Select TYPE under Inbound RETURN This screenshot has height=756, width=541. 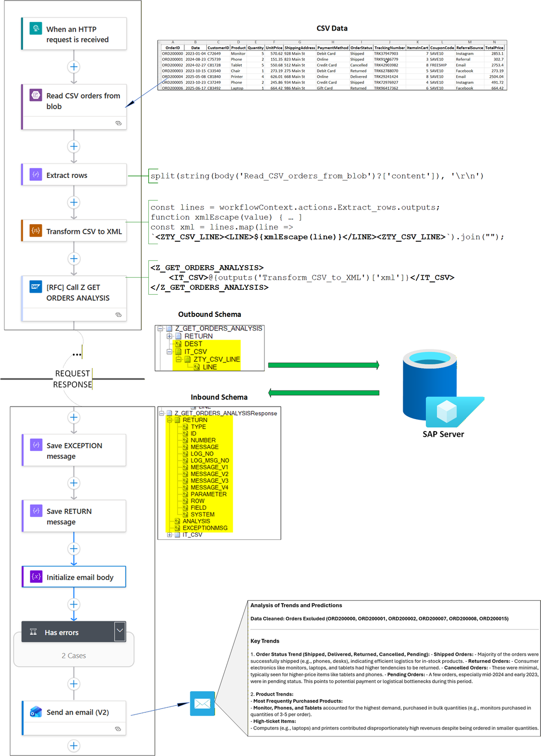click(198, 427)
